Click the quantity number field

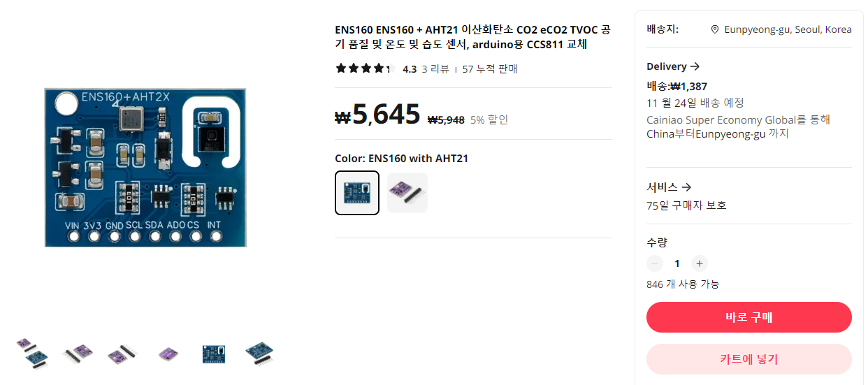click(x=677, y=263)
